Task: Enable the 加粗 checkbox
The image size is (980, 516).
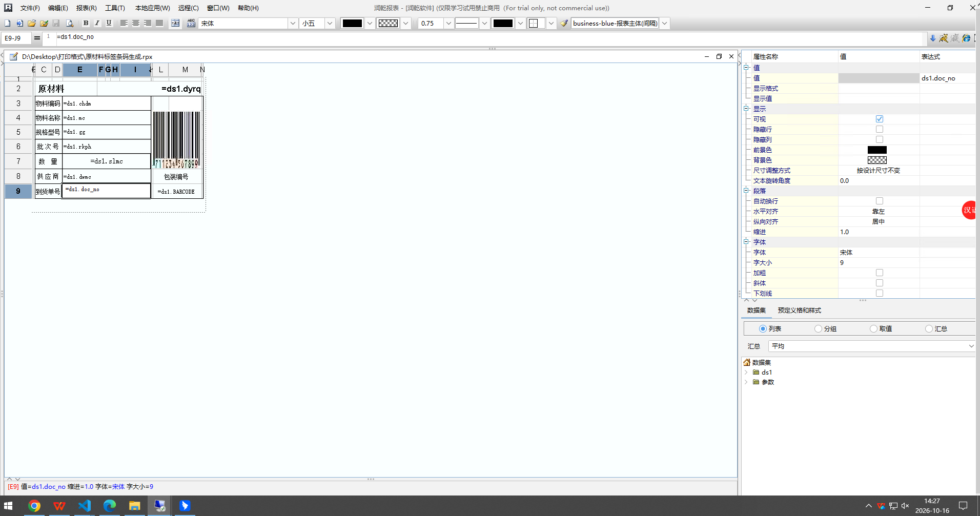Action: coord(880,273)
